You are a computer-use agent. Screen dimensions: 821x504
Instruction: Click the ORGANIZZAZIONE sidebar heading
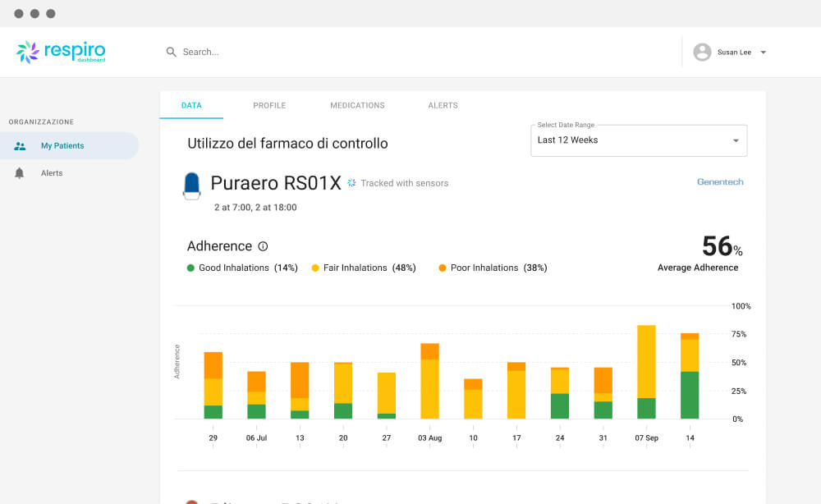pyautogui.click(x=41, y=122)
